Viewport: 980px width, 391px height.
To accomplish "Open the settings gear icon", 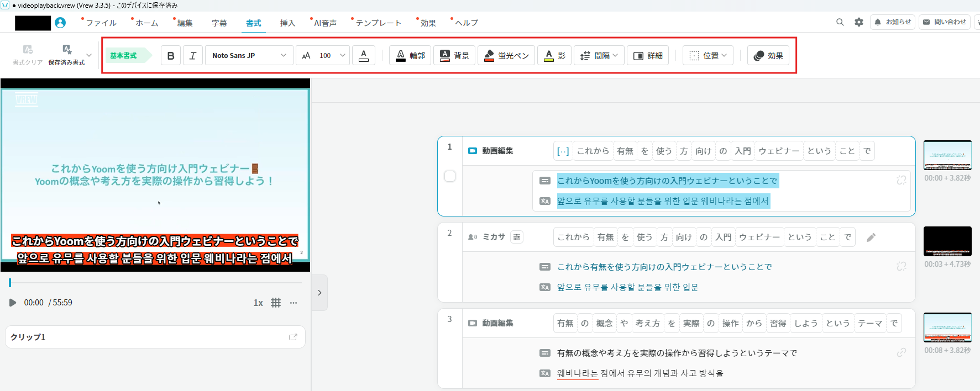I will 858,22.
